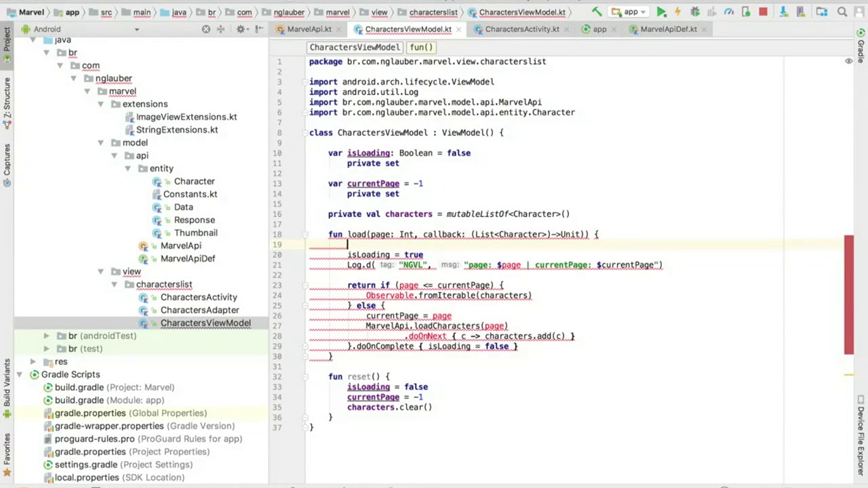
Task: Switch to the MarvelApiDef.kt editor tab
Action: coord(668,29)
